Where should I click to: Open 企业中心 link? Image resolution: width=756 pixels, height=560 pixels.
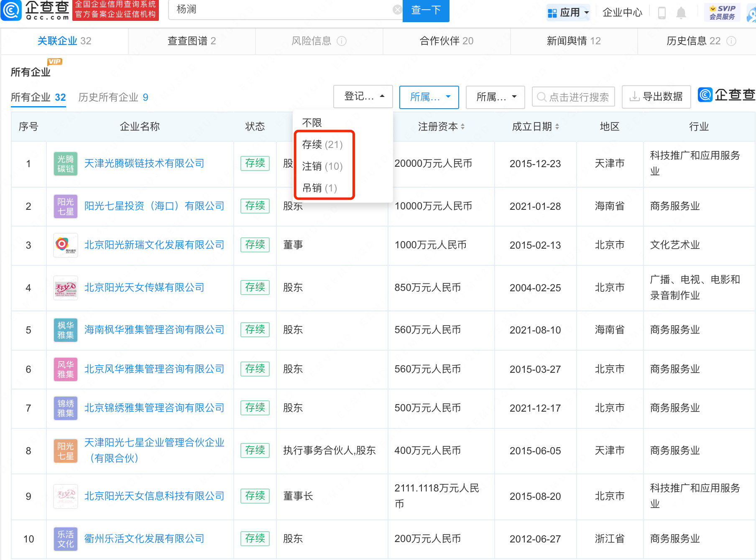click(622, 13)
